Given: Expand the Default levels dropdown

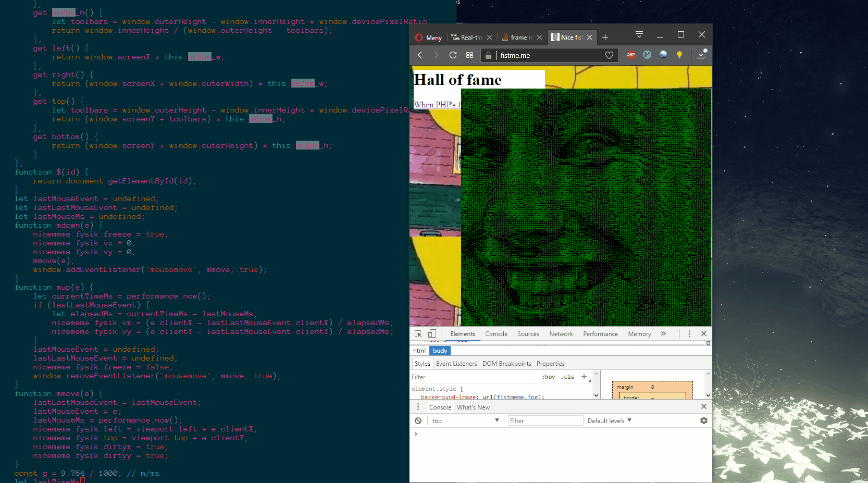Looking at the screenshot, I should pyautogui.click(x=609, y=421).
